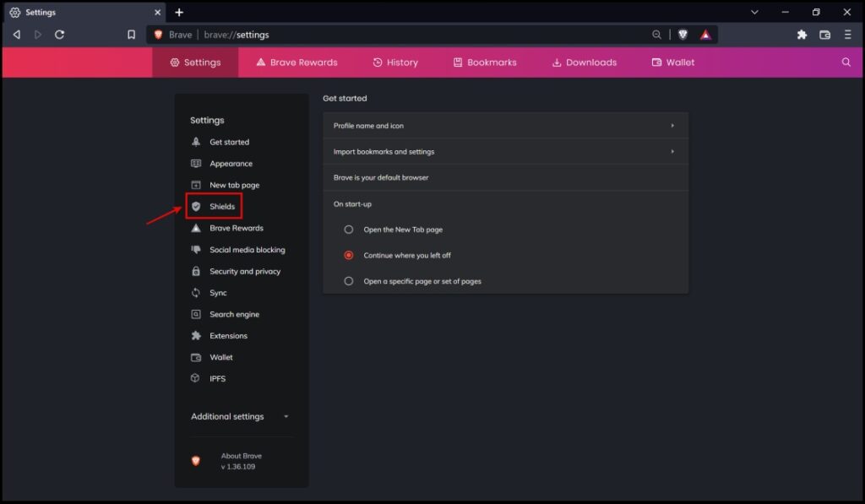This screenshot has width=865, height=504.
Task: Select Open the New Tab page option
Action: coord(349,230)
